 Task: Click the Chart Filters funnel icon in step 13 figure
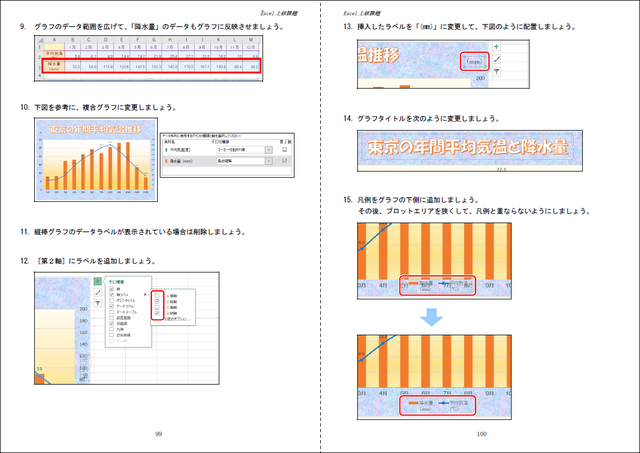pos(496,72)
